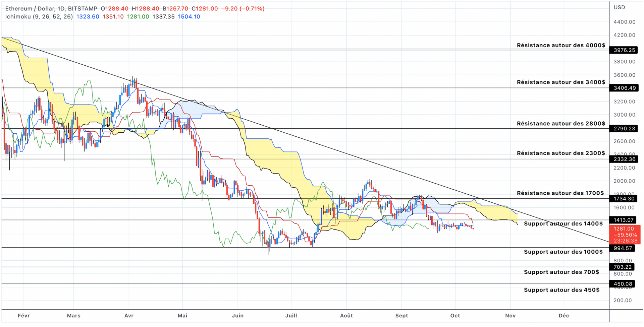Click the Ichimoku value 1504.10
Viewport: 644px width, 327px height.
click(x=189, y=17)
